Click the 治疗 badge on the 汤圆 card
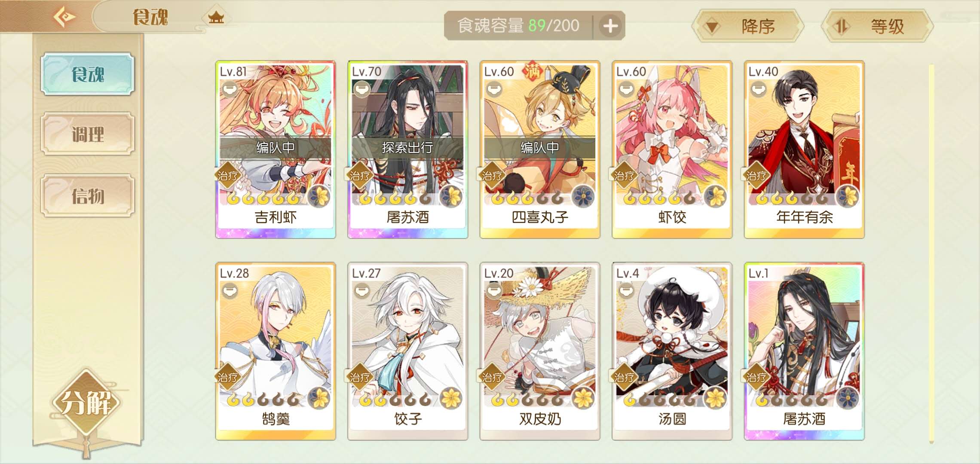The image size is (980, 464). coord(624,377)
